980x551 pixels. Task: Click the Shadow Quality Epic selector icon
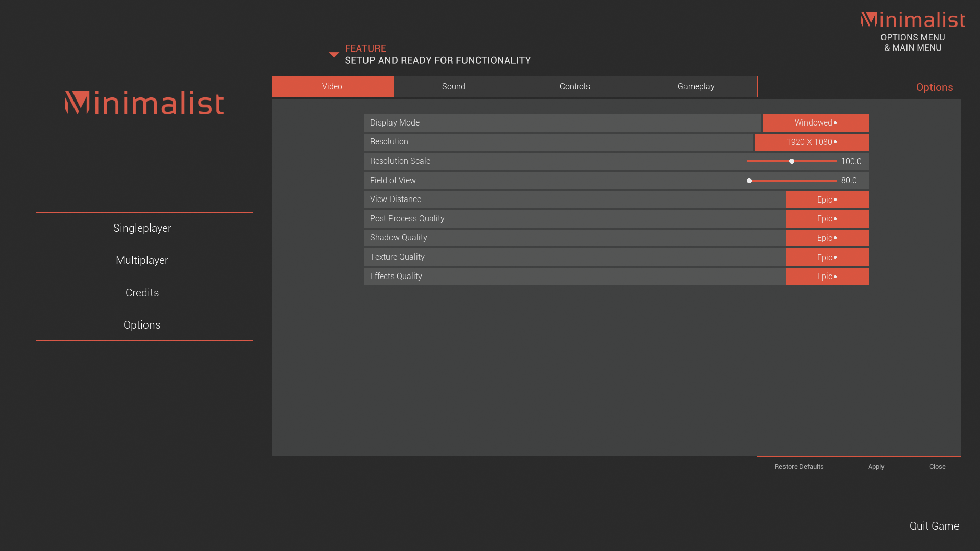(835, 237)
